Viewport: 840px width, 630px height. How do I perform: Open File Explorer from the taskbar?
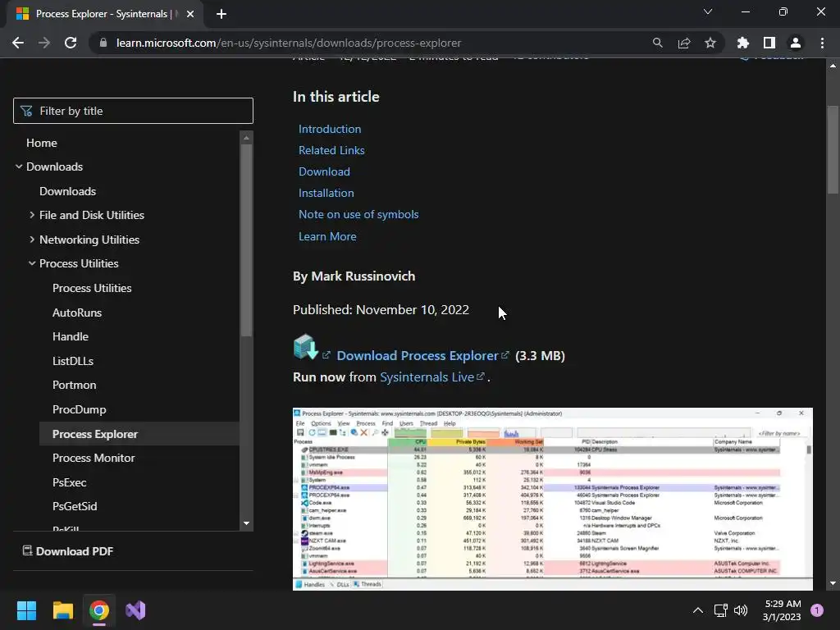point(62,610)
